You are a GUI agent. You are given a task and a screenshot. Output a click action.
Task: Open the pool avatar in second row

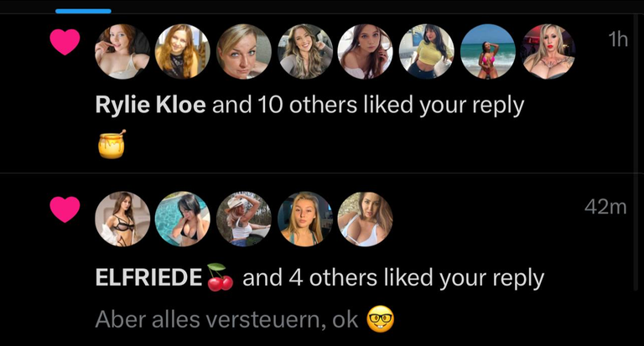click(x=182, y=219)
